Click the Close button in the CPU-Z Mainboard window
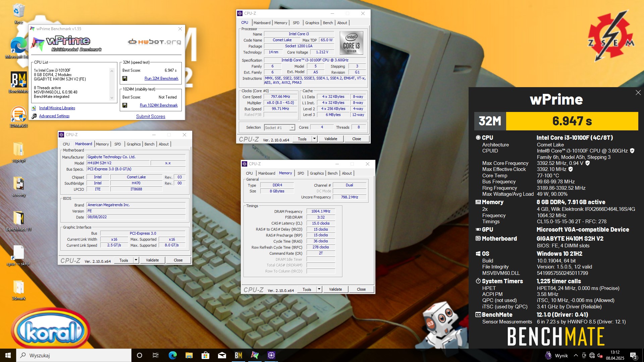The image size is (644, 362). (178, 260)
